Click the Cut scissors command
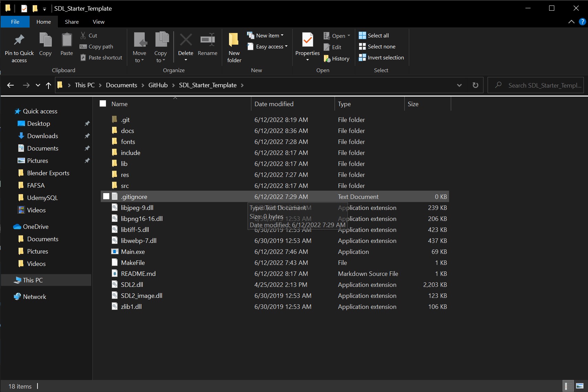This screenshot has height=392, width=588. [x=89, y=35]
